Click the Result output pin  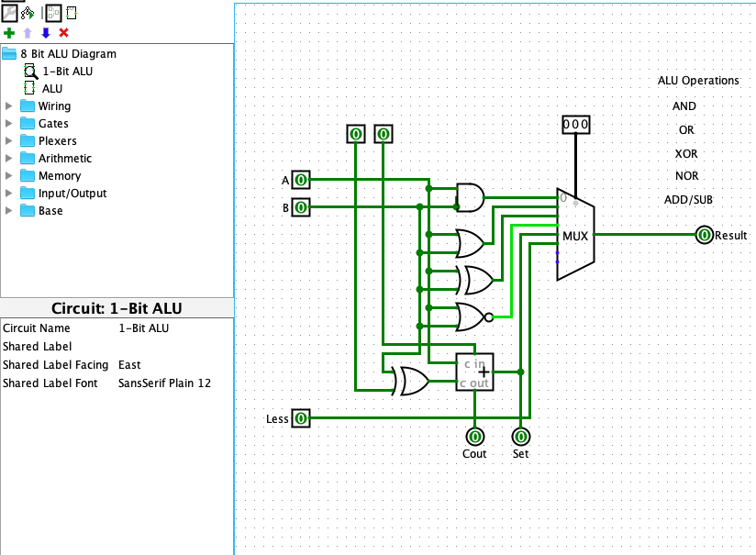pos(705,235)
